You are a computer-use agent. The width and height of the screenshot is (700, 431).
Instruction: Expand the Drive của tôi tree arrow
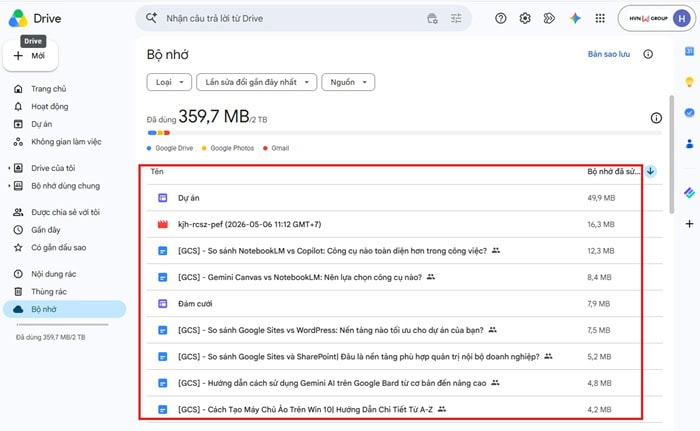8,168
